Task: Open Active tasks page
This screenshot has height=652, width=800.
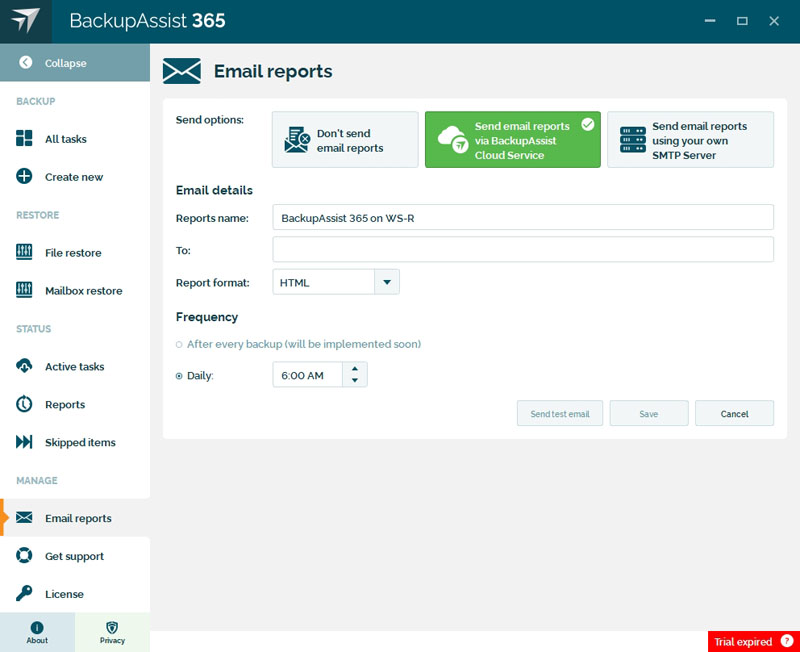Action: [75, 366]
